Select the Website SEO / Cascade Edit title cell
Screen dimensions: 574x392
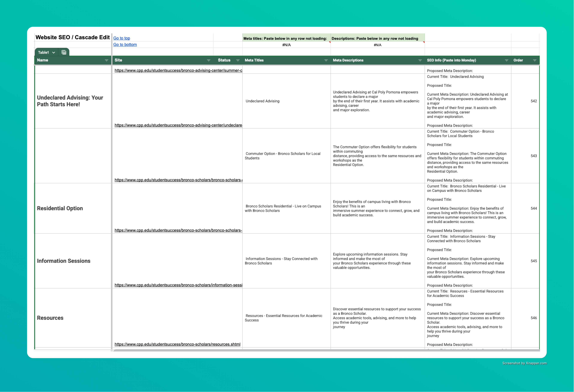click(x=73, y=37)
